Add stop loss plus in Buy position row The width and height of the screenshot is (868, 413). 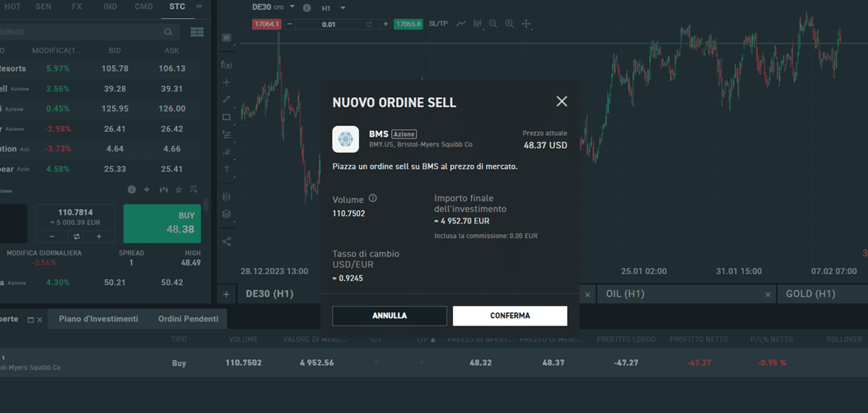click(376, 363)
